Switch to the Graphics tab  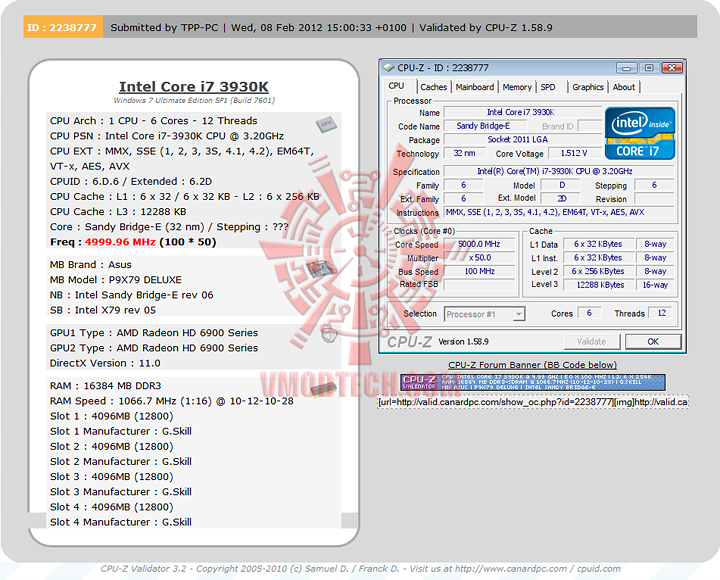click(x=588, y=87)
